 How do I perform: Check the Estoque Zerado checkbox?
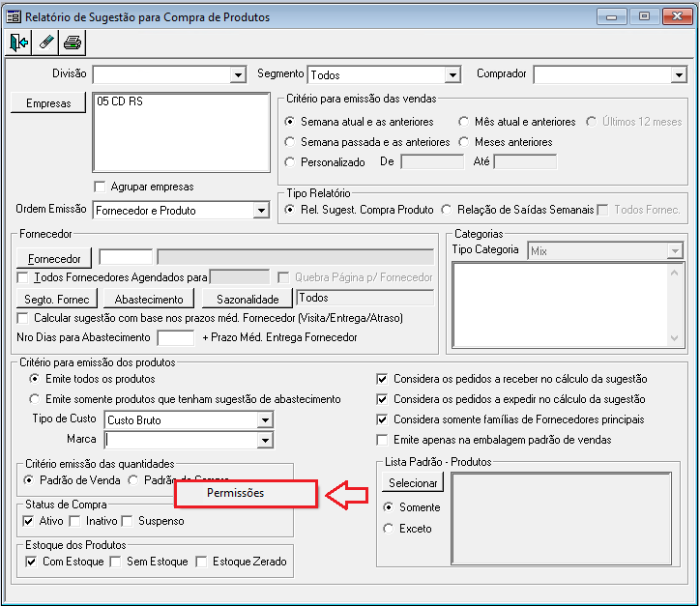pos(201,562)
